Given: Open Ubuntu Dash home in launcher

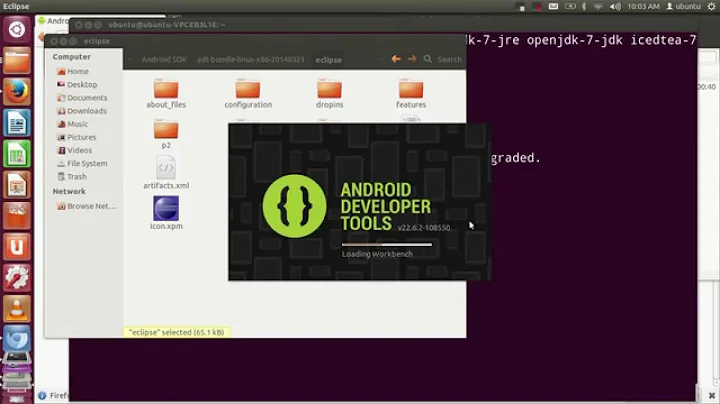Looking at the screenshot, I should coord(17,30).
